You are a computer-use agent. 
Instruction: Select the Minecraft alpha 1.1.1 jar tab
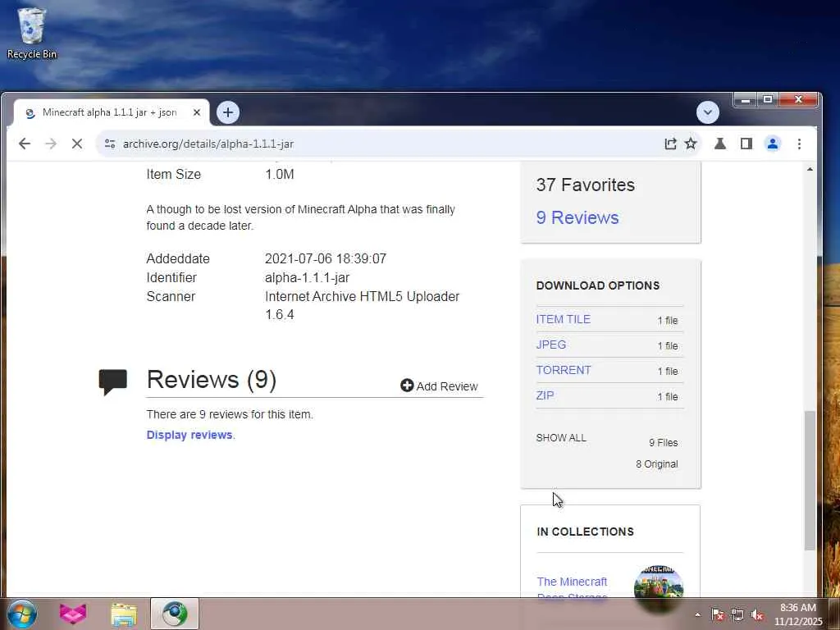110,112
